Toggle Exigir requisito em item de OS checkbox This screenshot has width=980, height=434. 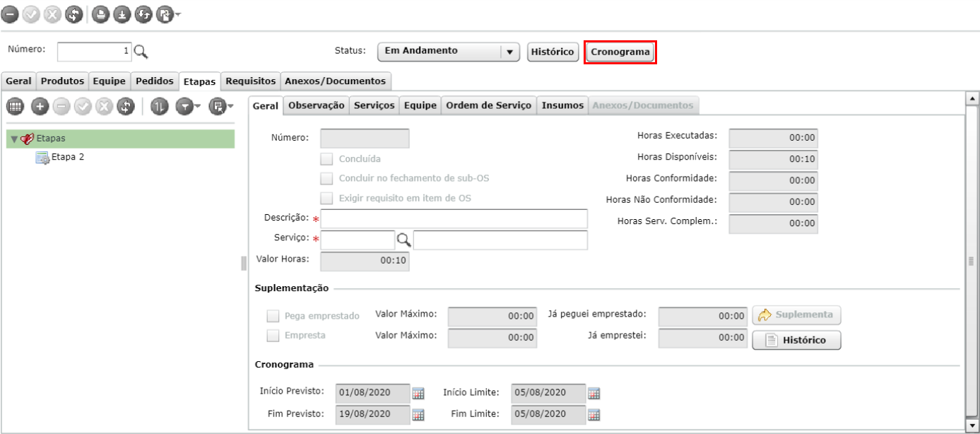pyautogui.click(x=326, y=199)
